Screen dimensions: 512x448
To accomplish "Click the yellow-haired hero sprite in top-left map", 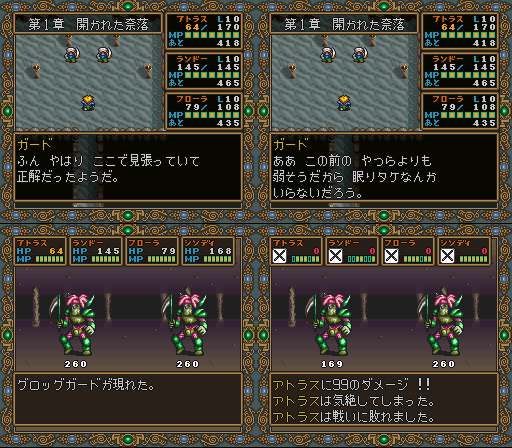I will tap(88, 103).
